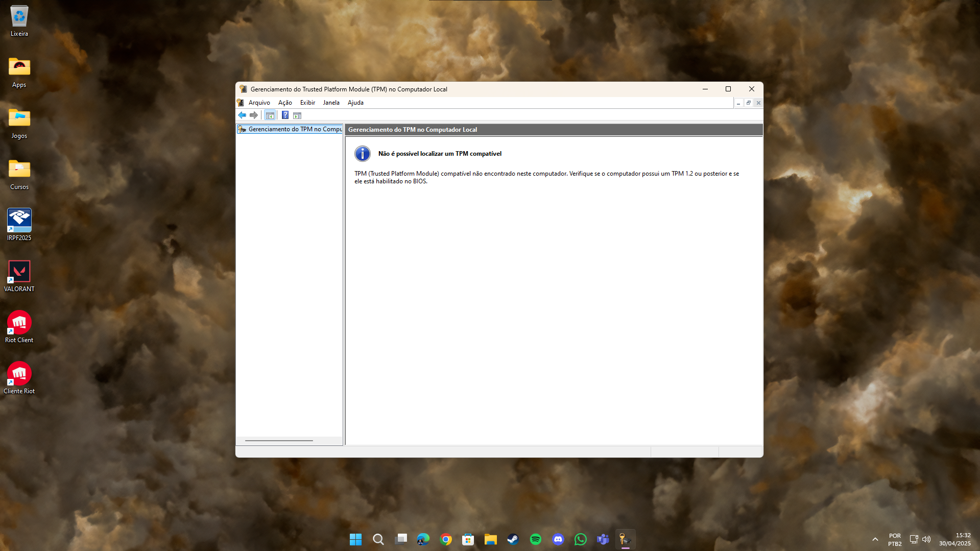Select 'Gerenciamento do TPM no Compu' tree node
The image size is (980, 551).
click(290, 129)
